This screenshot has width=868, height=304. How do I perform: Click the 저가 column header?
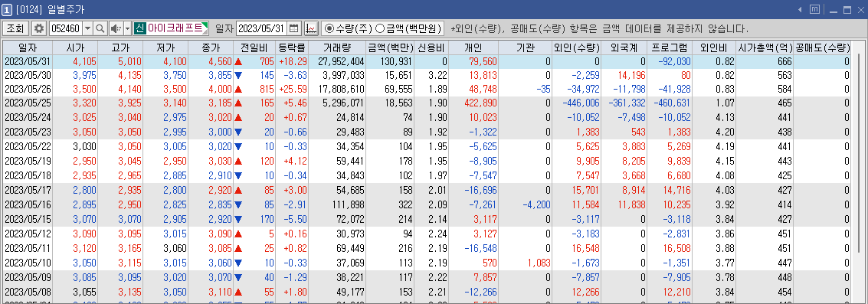point(165,47)
